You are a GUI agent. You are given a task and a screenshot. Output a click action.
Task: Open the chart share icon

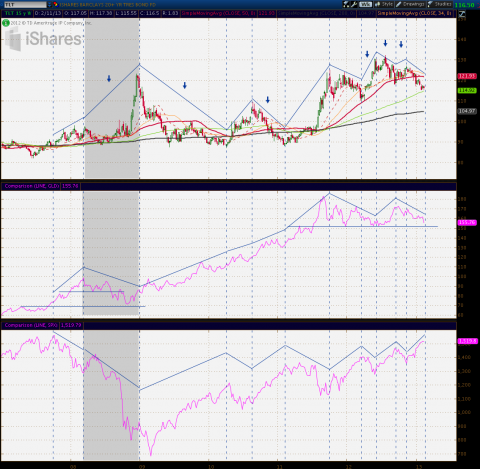click(347, 4)
